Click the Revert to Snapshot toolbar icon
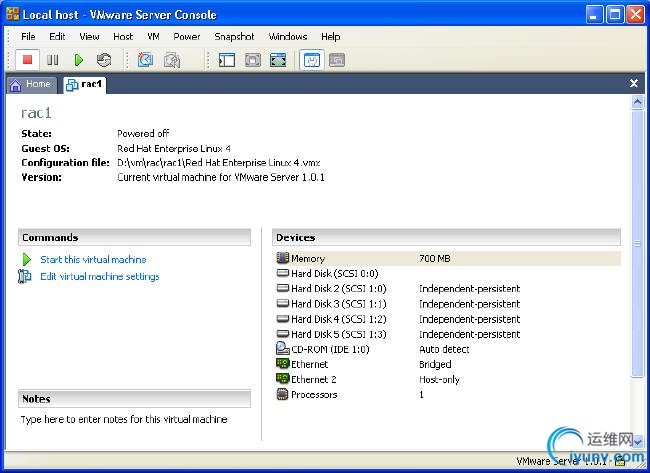 [172, 60]
